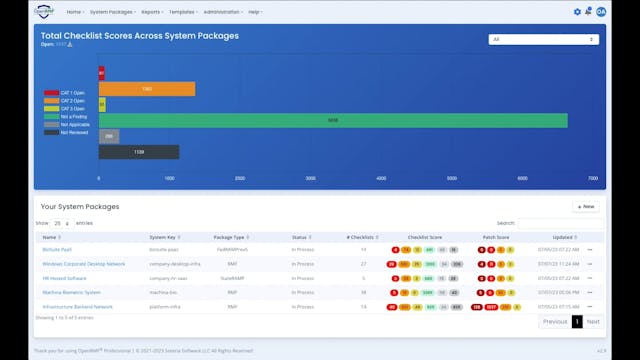Toggle CAT 3 Open legend entry
Viewport: 640px width, 360px height.
pyautogui.click(x=64, y=109)
